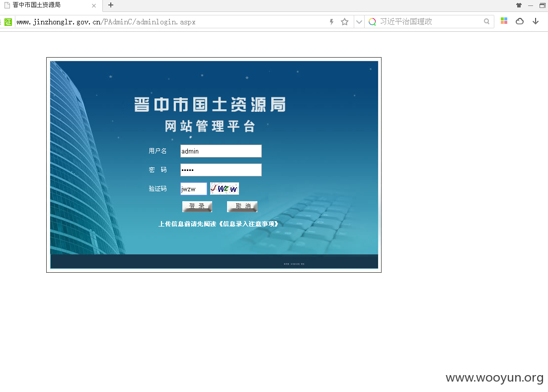Open downloads with the arrow icon
Viewport: 548px width, 392px height.
pyautogui.click(x=536, y=21)
